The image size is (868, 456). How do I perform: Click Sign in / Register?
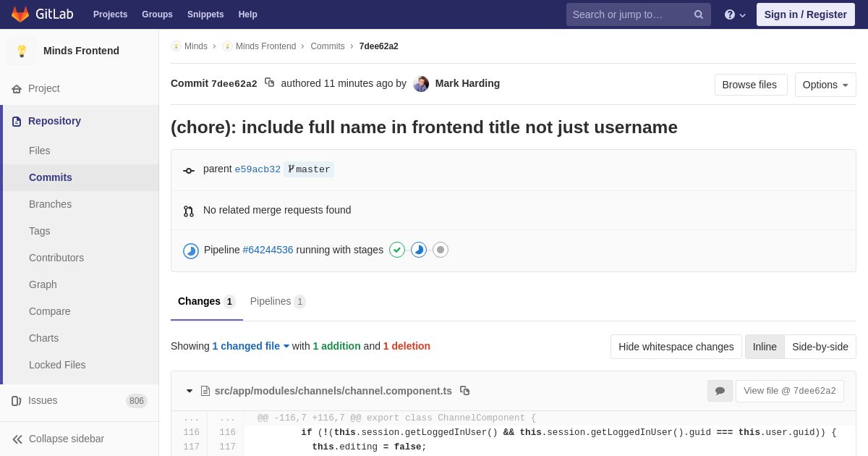tap(806, 14)
